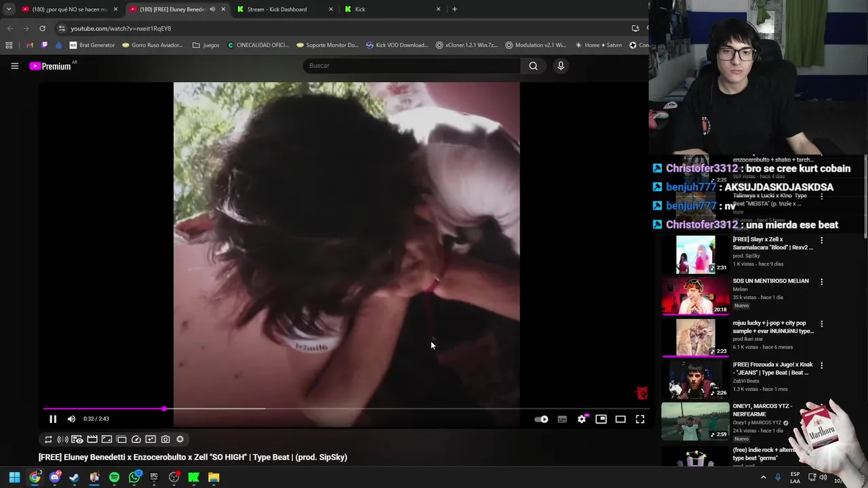This screenshot has width=868, height=488.
Task: Open the system volume tray icon
Action: (x=823, y=477)
